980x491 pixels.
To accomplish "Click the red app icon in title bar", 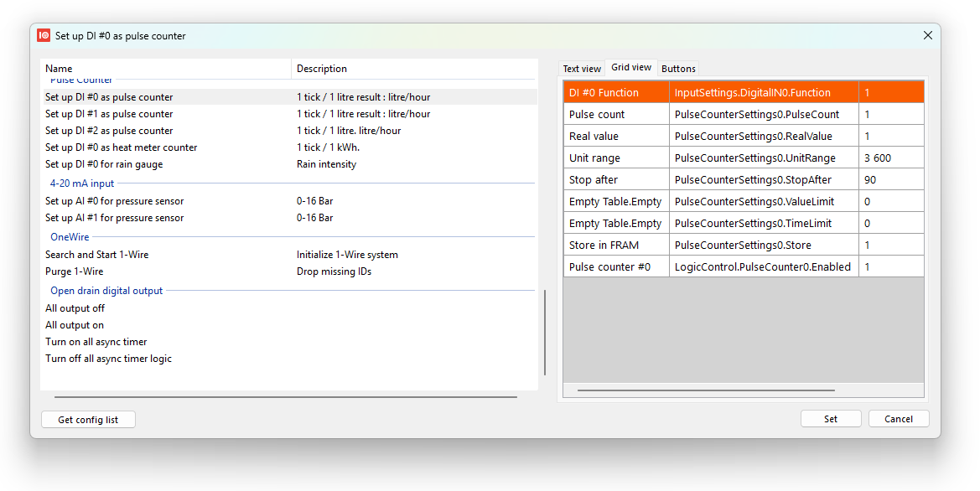I will point(44,35).
